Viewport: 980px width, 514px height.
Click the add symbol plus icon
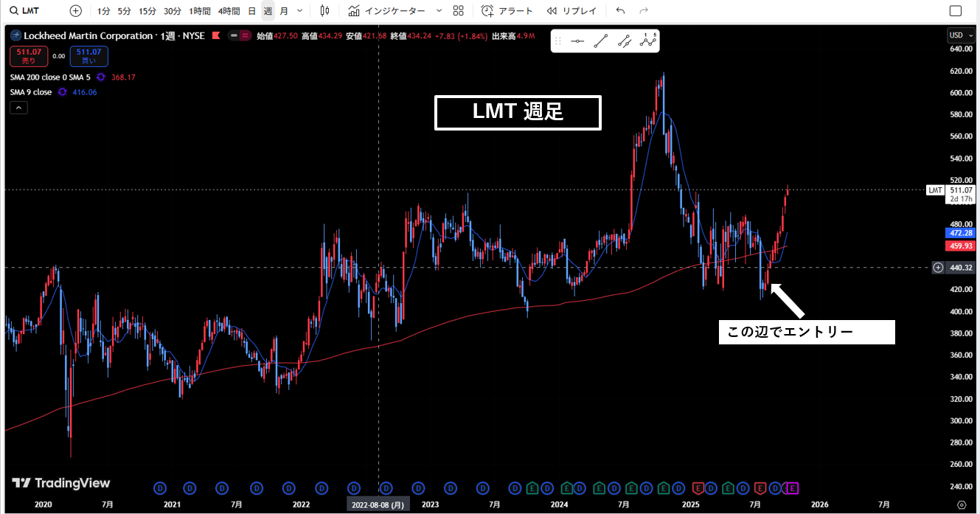pos(76,11)
